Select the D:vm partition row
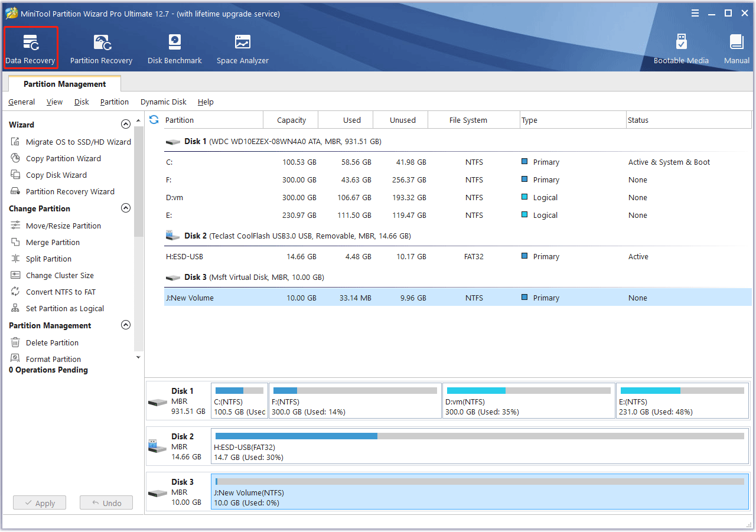Viewport: 756px width, 532px height. point(458,197)
